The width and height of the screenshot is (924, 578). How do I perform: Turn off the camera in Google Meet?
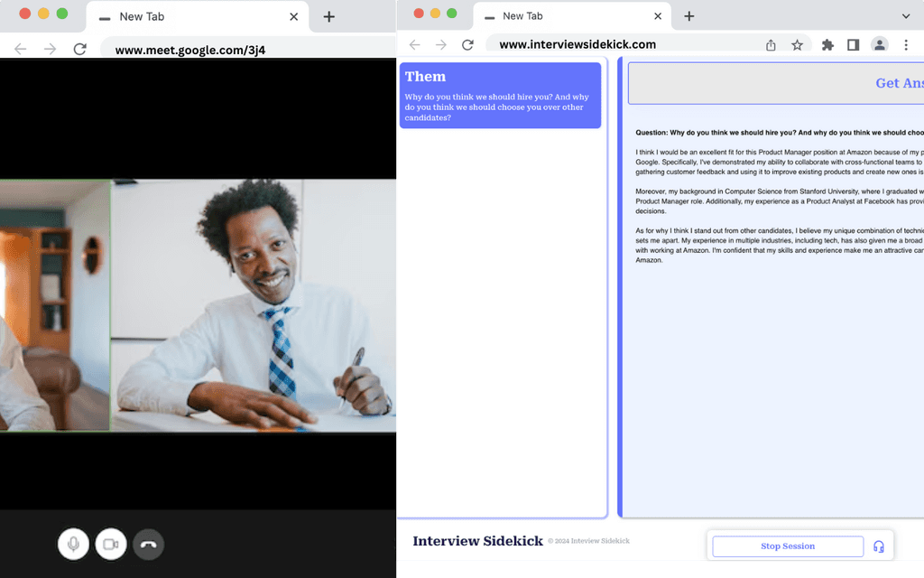tap(111, 544)
